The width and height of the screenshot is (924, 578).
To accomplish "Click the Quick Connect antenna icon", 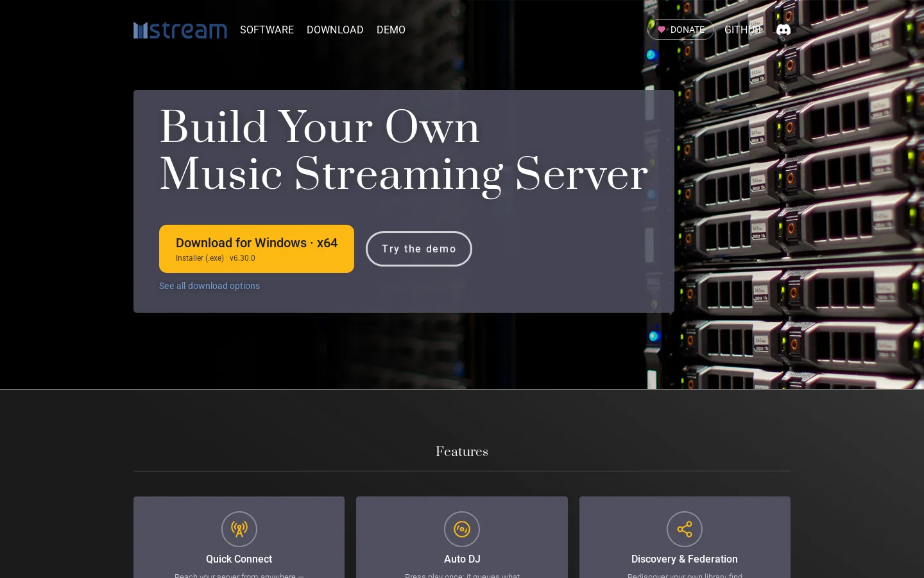I will (239, 529).
